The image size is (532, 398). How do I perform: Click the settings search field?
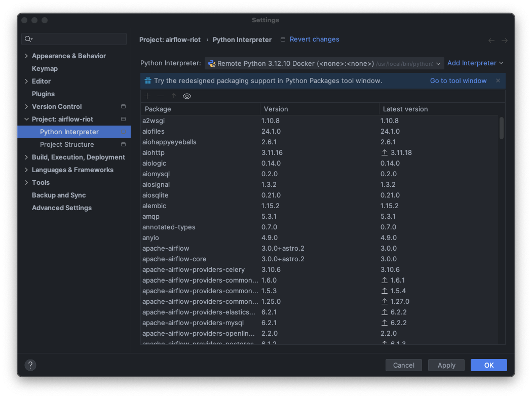tap(73, 39)
